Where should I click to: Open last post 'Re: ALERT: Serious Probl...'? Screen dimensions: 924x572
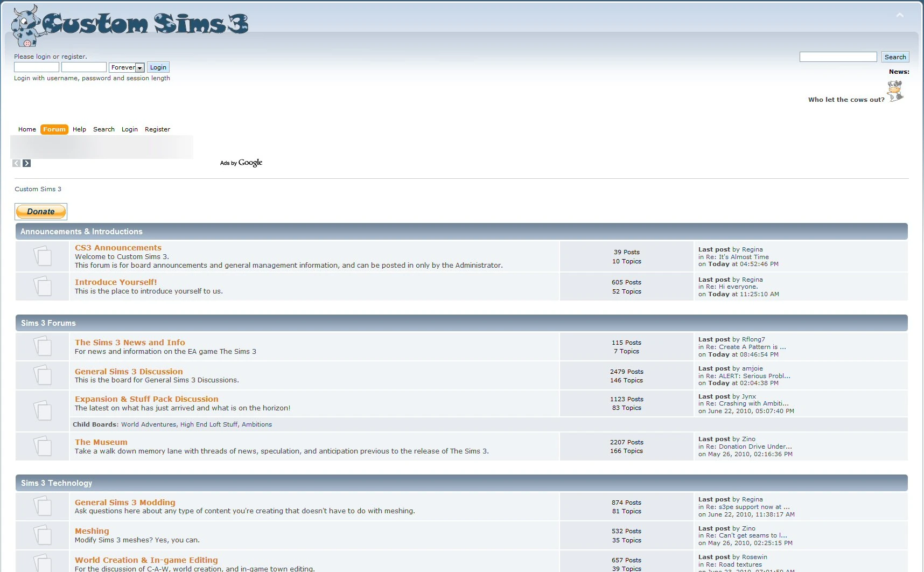coord(748,376)
